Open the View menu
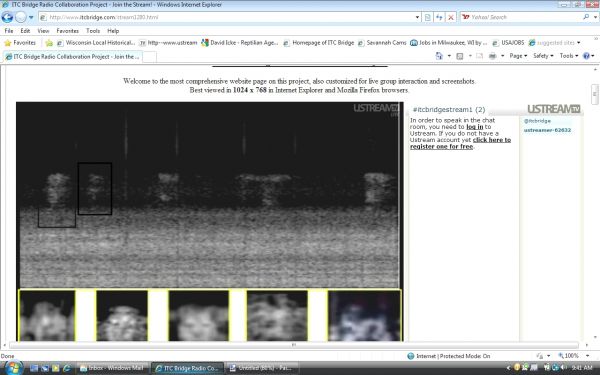 [43, 31]
